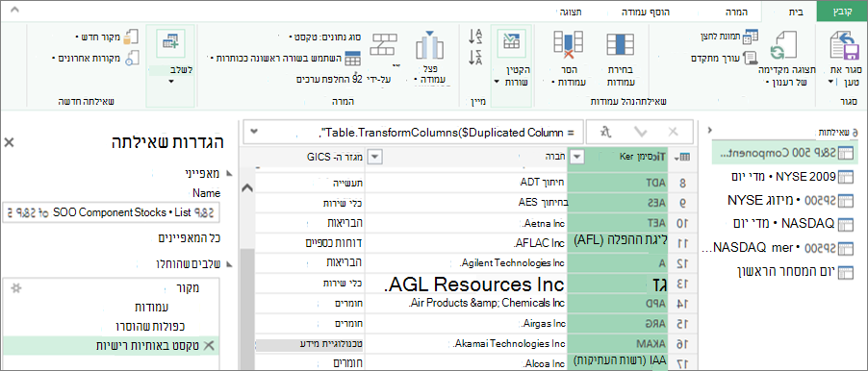Click the Choose Columns (בחירת עמודות) icon
This screenshot has height=371, width=868.
coord(620,45)
